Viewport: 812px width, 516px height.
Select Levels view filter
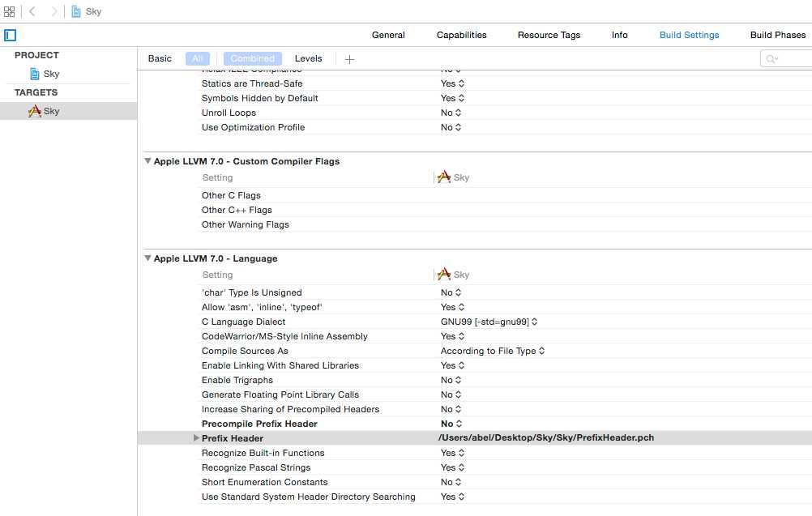coord(308,58)
